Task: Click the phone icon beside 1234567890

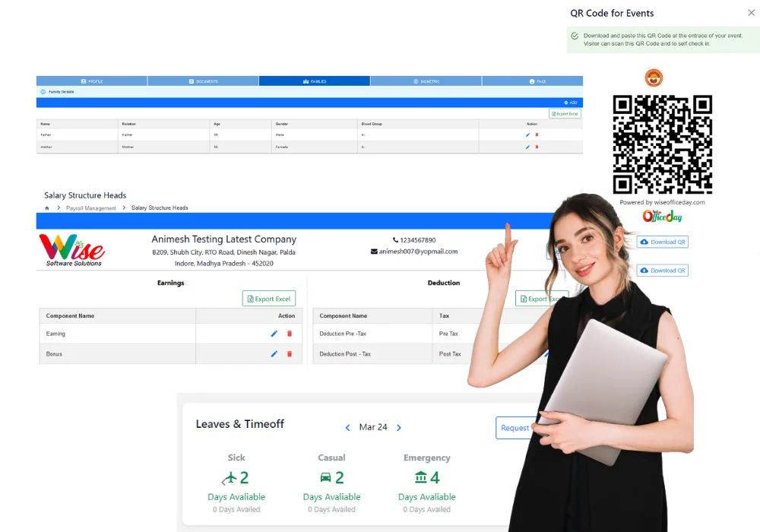Action: (x=395, y=240)
